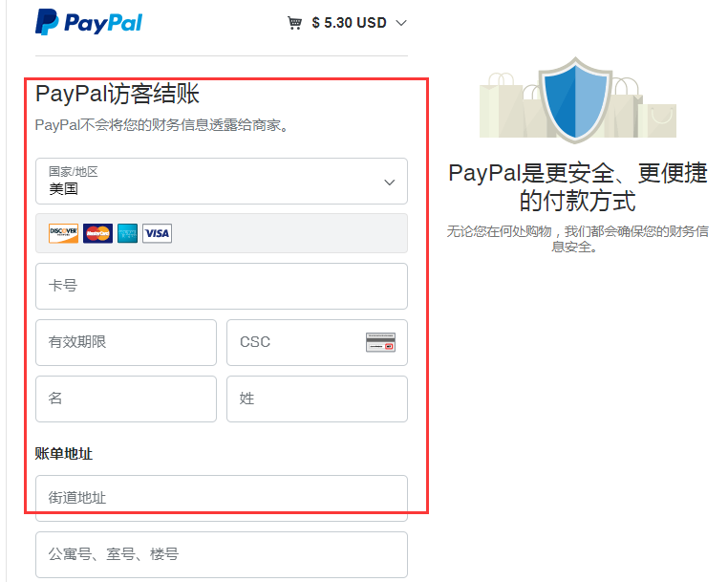Focus the 街道地址 street address field
Image resolution: width=728 pixels, height=582 pixels.
tap(221, 498)
